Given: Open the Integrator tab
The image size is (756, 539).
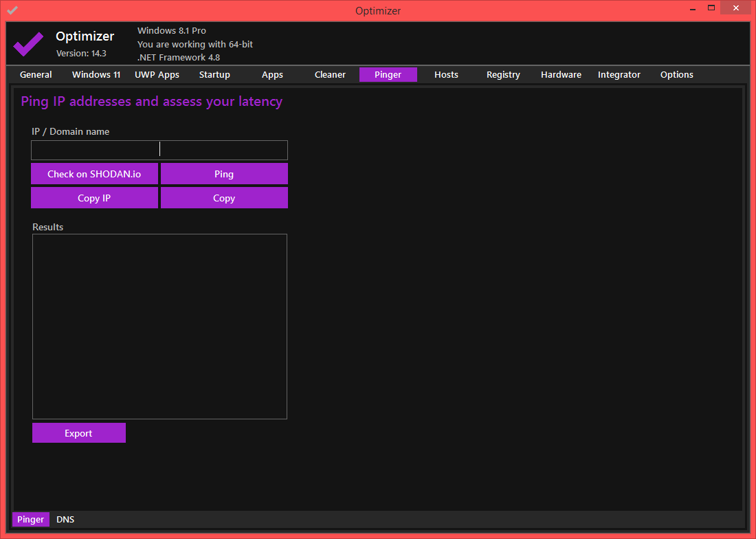Looking at the screenshot, I should (x=619, y=74).
